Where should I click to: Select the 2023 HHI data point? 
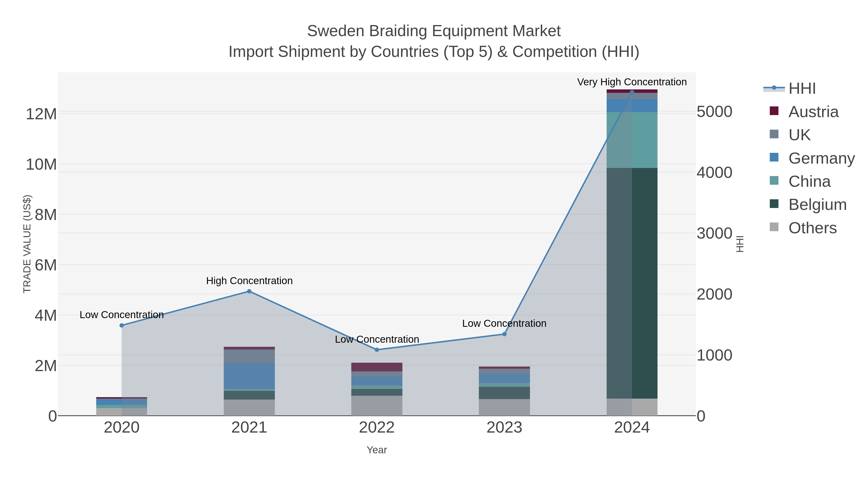click(504, 334)
